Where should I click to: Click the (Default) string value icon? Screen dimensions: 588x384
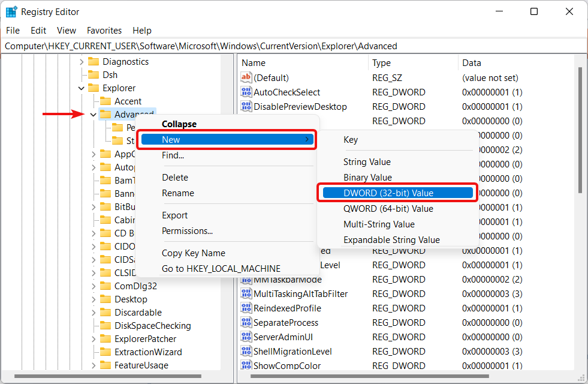(x=246, y=78)
